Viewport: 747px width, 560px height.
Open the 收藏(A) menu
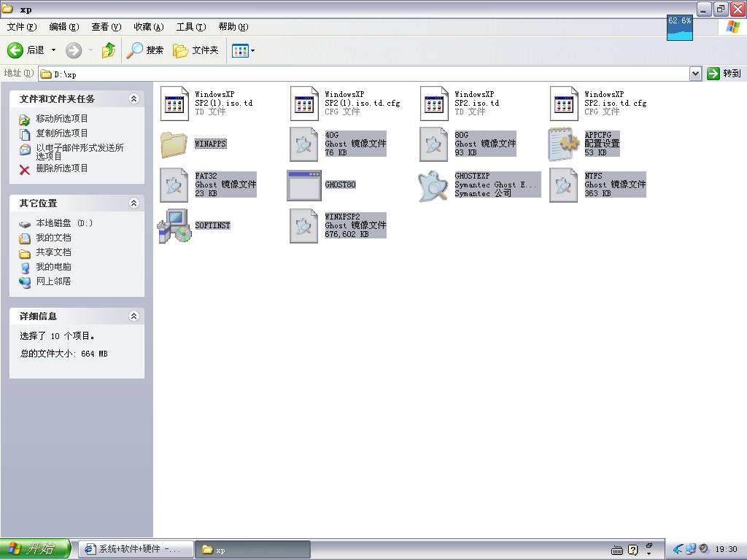(149, 27)
